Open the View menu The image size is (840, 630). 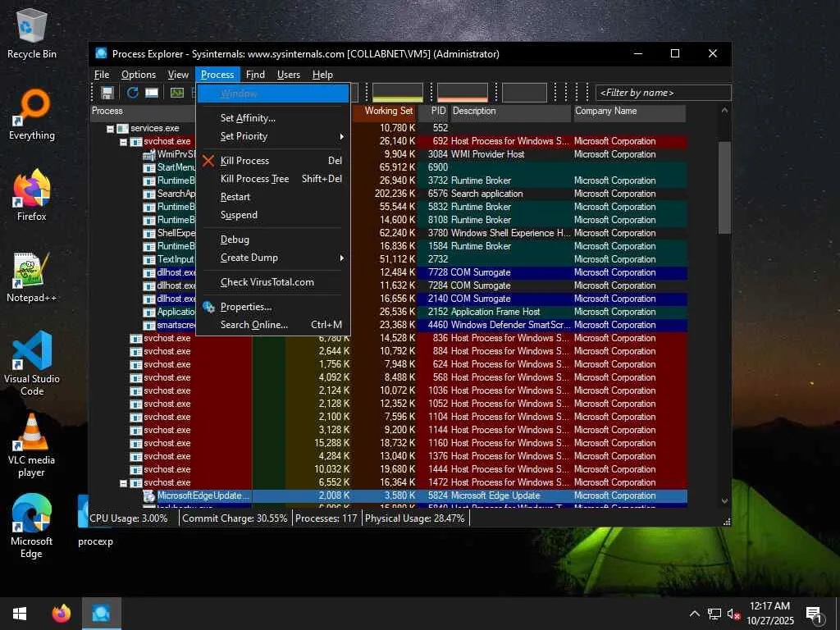pyautogui.click(x=178, y=75)
